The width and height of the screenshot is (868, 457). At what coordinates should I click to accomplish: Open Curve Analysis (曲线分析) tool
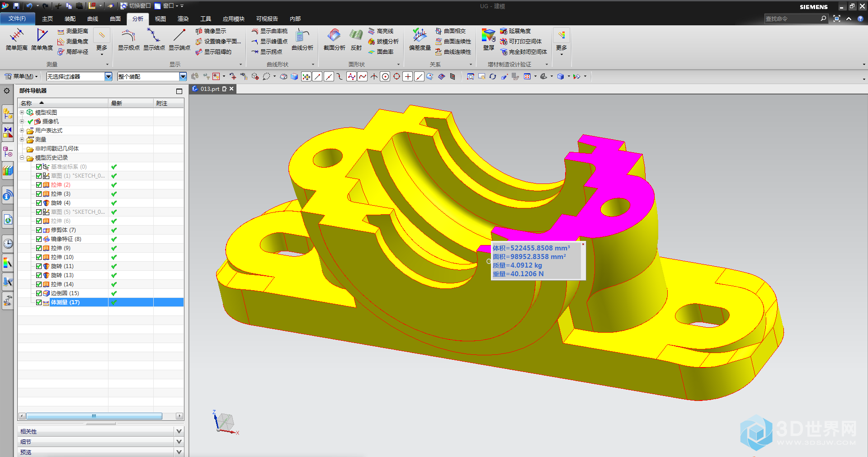[302, 39]
